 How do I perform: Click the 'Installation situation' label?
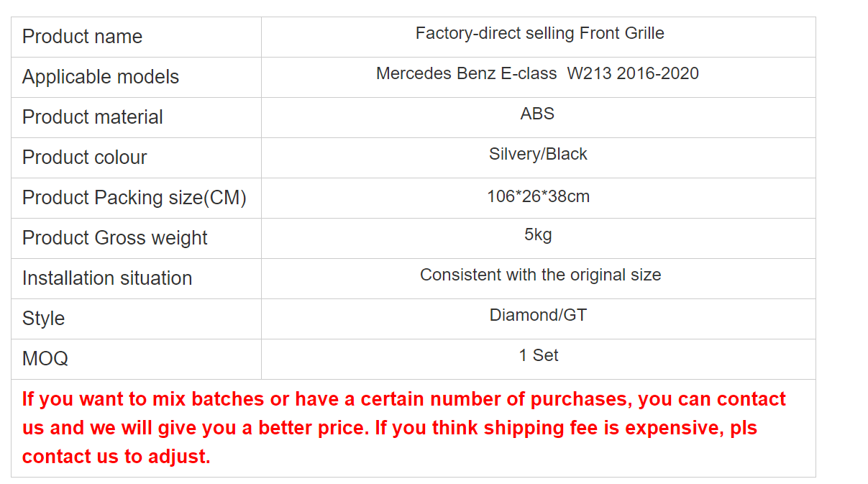pyautogui.click(x=107, y=278)
